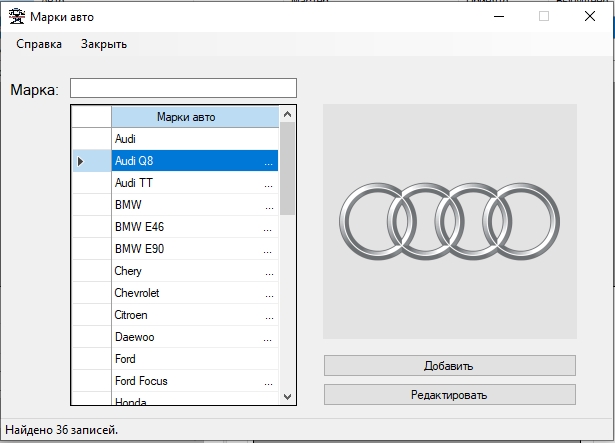Click the scroll up arrow of the list
Screen dimensions: 615x443
coord(287,114)
